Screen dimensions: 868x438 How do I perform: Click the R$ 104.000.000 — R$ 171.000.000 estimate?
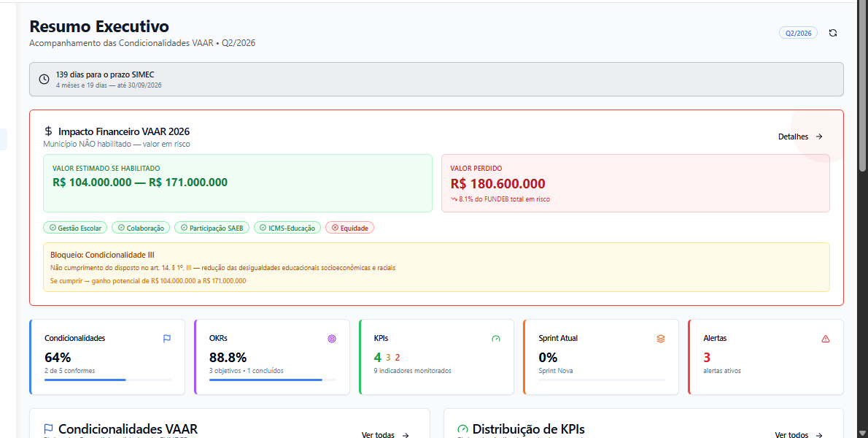click(x=140, y=182)
